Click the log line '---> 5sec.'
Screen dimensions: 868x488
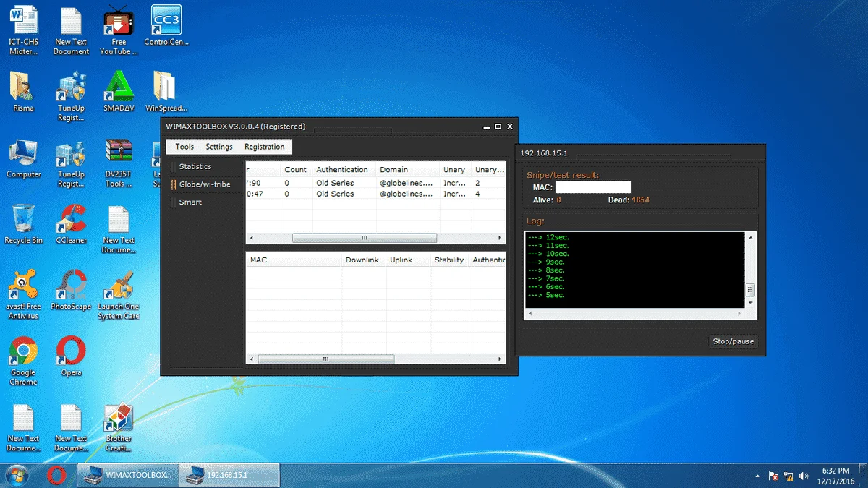coord(546,295)
